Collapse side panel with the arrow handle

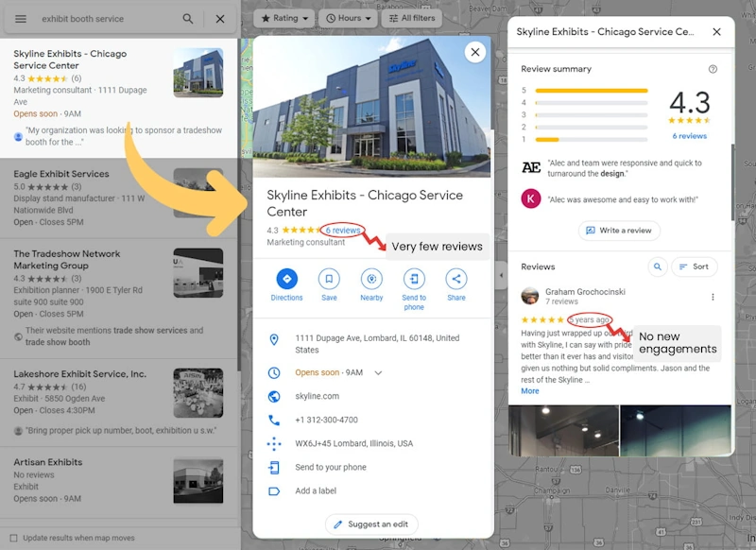tap(501, 275)
